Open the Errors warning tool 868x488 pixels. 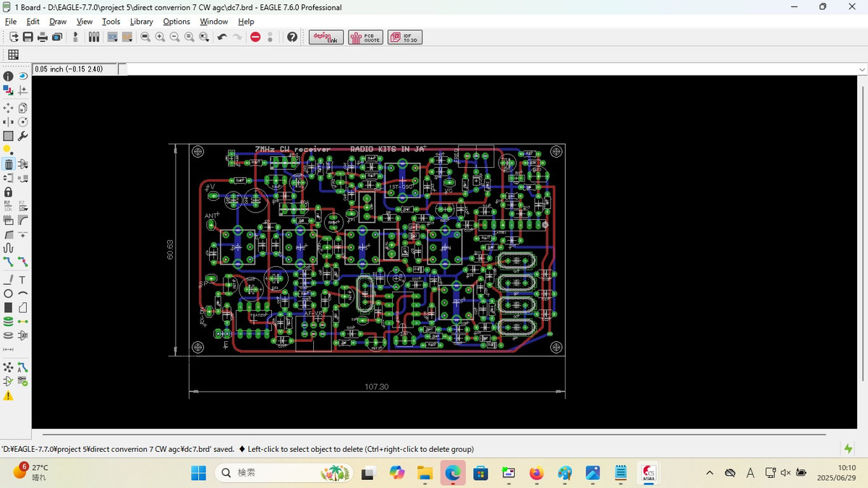coord(8,395)
